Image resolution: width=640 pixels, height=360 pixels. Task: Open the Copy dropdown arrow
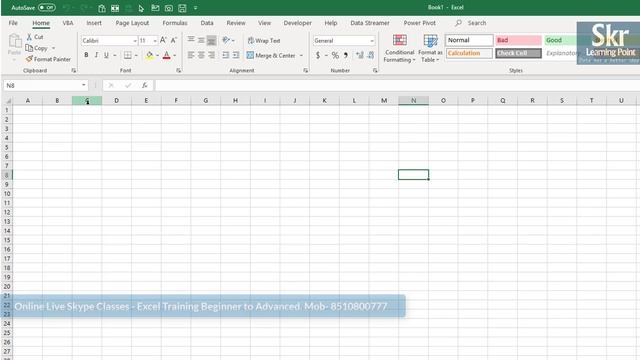click(x=53, y=48)
